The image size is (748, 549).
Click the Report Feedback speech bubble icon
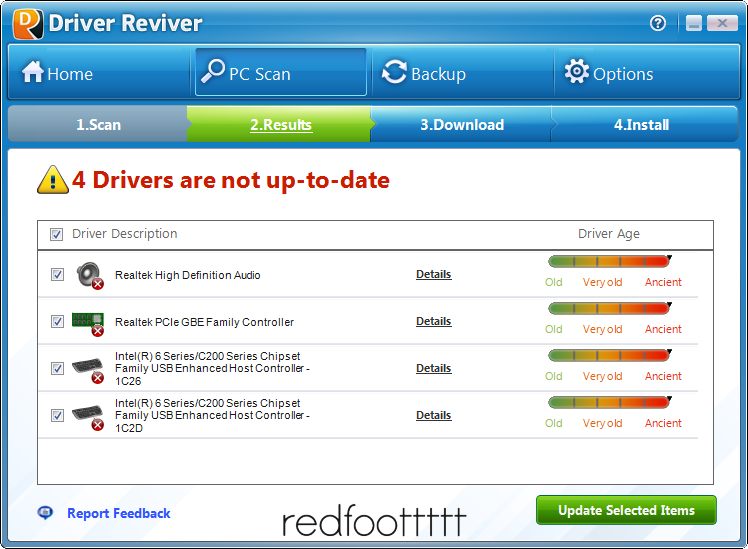(45, 513)
